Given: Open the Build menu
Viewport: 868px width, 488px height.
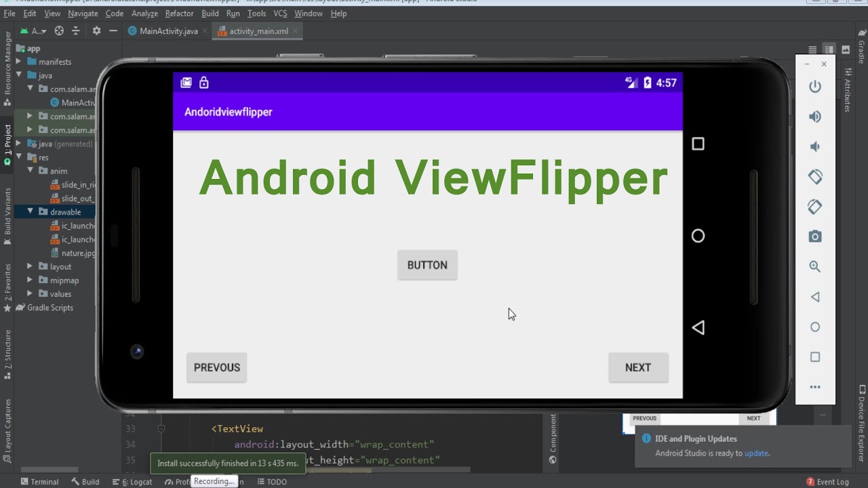Looking at the screenshot, I should point(210,14).
